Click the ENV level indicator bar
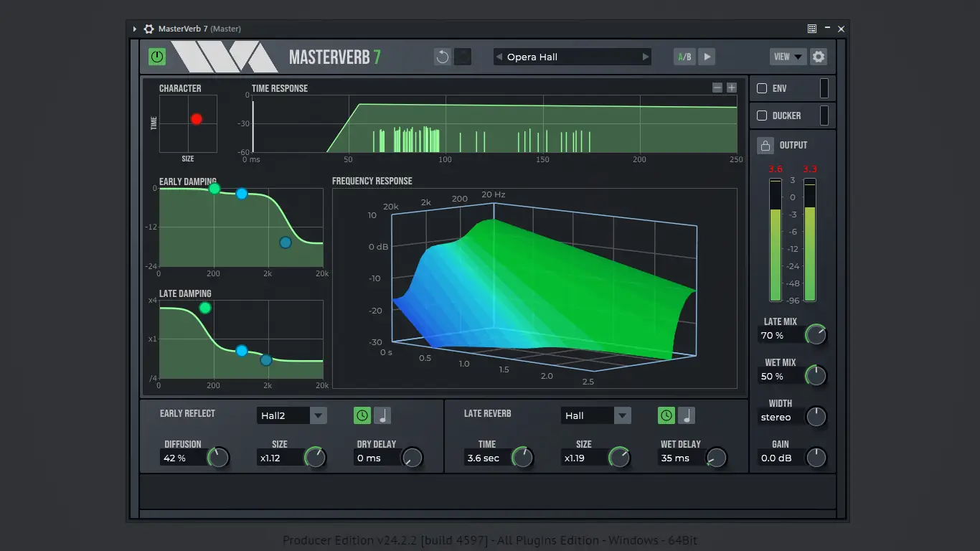Screen dimensions: 980x551 pos(824,88)
